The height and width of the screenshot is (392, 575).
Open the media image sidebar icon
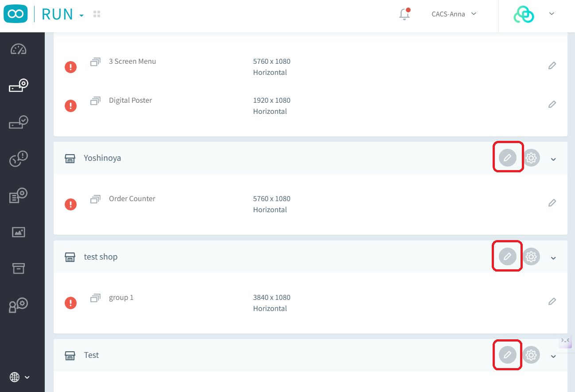19,232
